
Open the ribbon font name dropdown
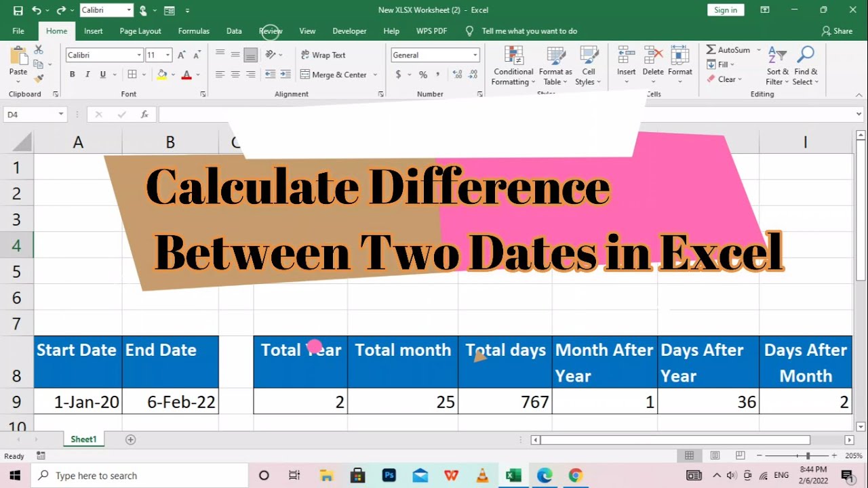coord(139,55)
